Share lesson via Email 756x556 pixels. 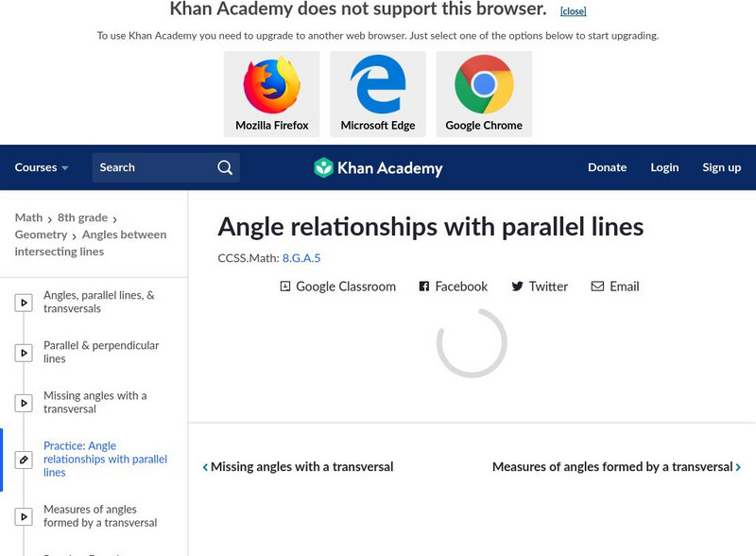(614, 287)
